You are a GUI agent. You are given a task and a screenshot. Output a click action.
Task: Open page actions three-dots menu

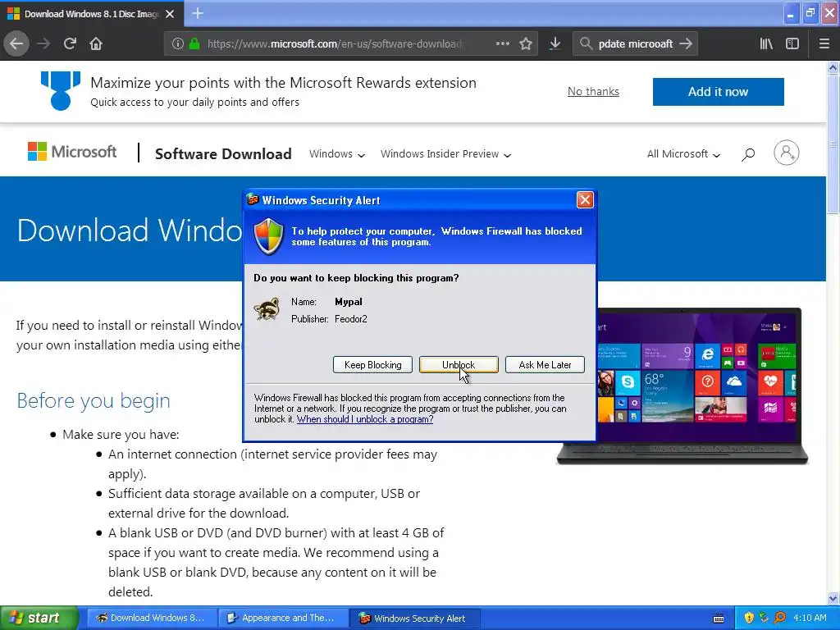pos(503,43)
